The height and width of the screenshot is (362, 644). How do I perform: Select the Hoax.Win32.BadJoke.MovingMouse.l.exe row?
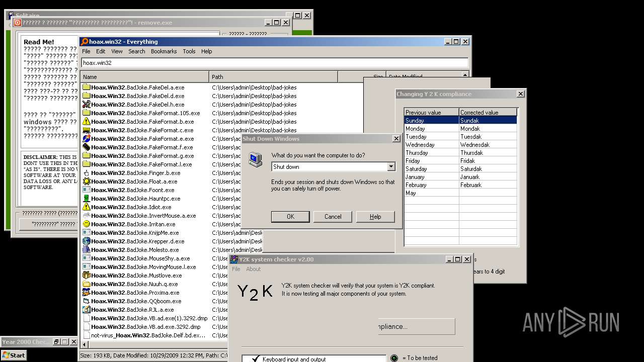tap(143, 267)
